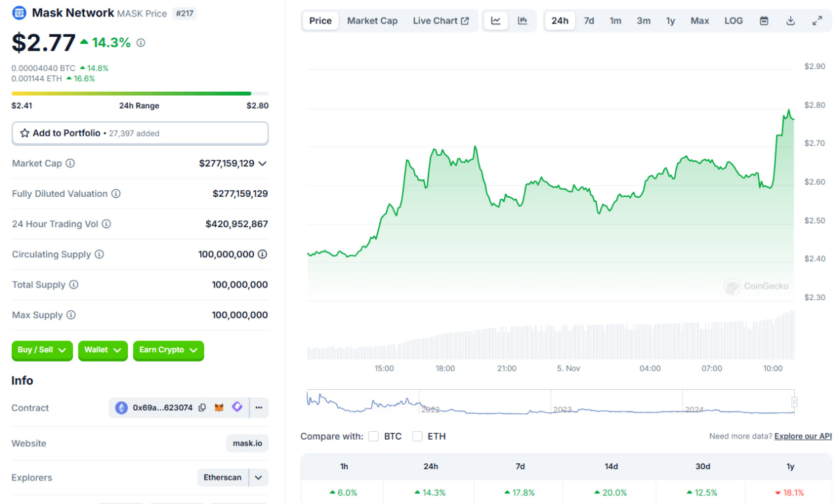Image resolution: width=840 pixels, height=504 pixels.
Task: Show Market Cap info tooltip icon
Action: 70,163
